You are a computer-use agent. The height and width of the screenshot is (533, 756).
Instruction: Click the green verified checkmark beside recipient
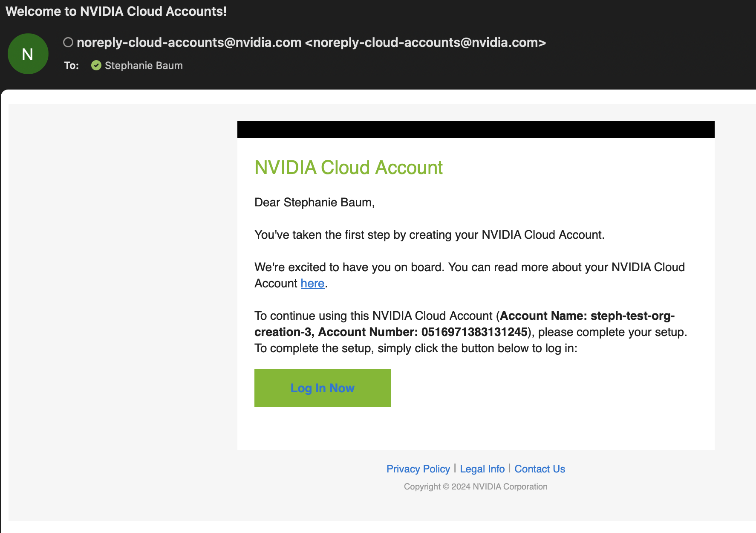coord(96,65)
